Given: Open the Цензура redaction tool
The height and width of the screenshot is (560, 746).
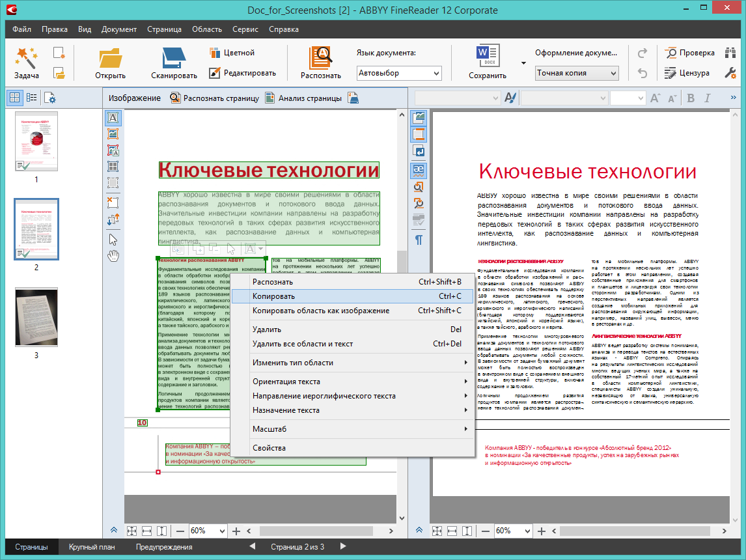Looking at the screenshot, I should [x=687, y=73].
